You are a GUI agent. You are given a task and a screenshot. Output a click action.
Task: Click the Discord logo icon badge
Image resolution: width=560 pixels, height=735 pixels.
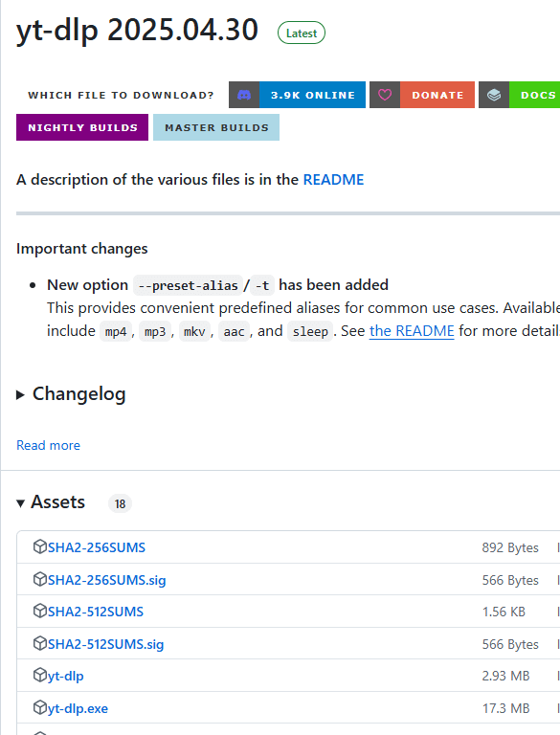[244, 95]
